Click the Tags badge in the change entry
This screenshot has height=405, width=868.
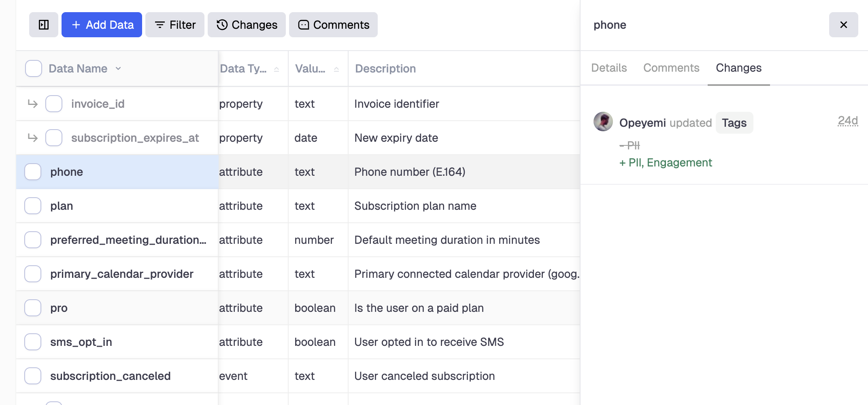[734, 123]
